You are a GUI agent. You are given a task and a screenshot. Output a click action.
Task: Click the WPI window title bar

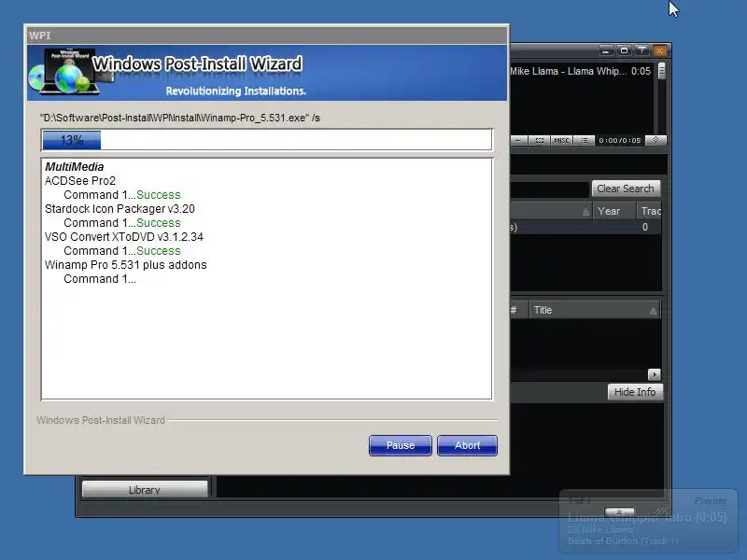[267, 35]
